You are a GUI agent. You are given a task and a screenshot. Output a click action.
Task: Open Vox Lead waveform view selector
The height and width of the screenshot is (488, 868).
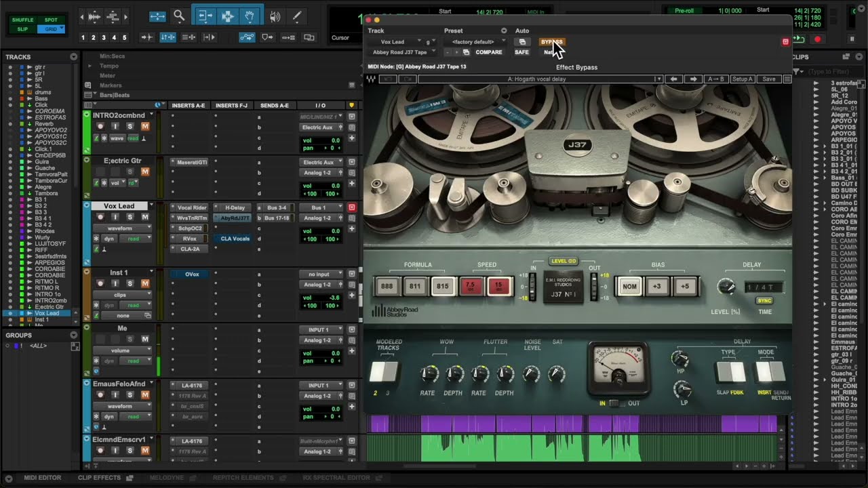[122, 228]
